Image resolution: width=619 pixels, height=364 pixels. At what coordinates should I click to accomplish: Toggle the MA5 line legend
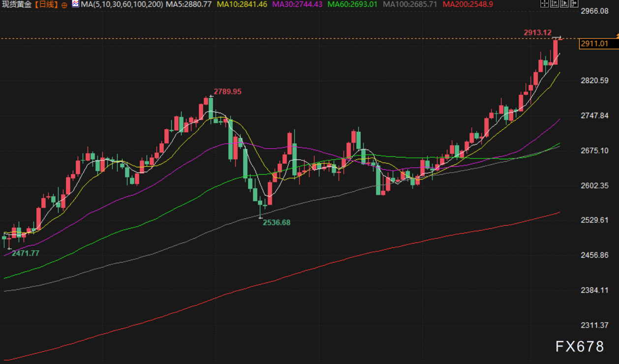point(188,4)
